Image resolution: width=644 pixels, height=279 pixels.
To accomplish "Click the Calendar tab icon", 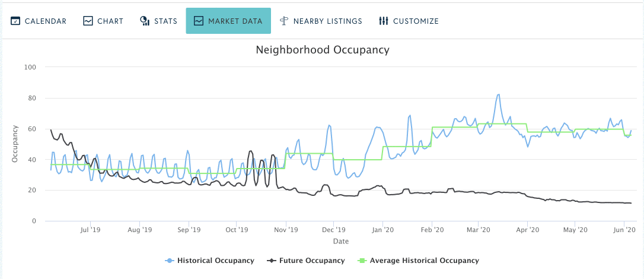I will pos(15,21).
